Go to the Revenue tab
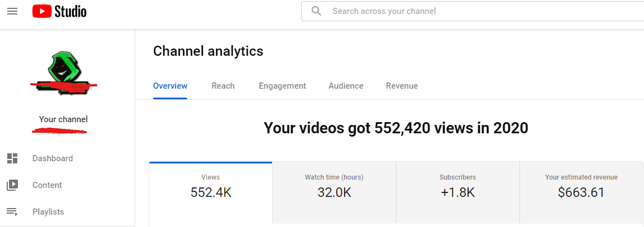 coord(402,86)
